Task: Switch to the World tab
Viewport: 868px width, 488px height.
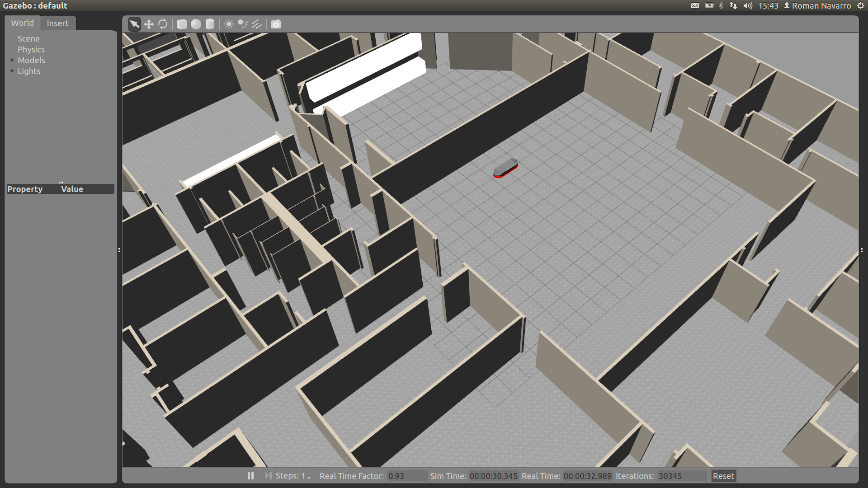Action: [23, 23]
